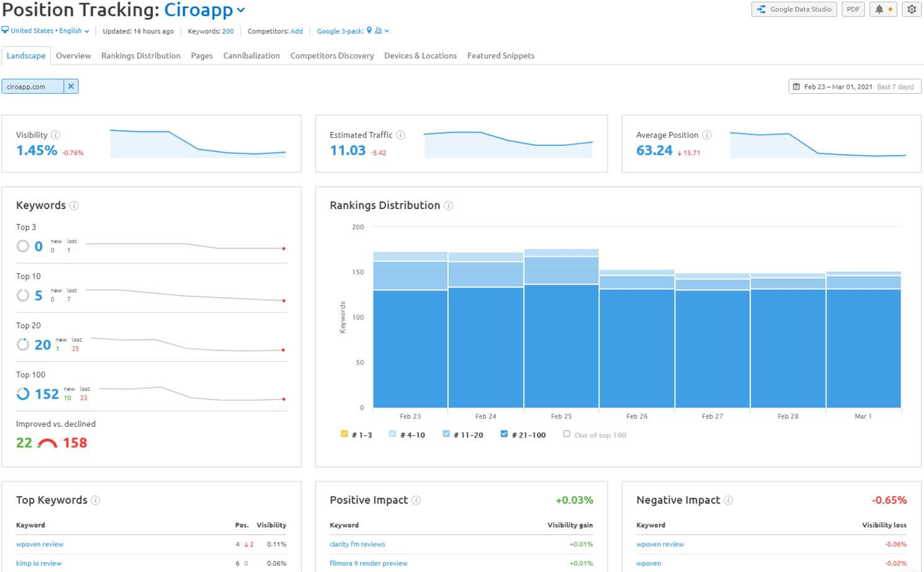924x572 pixels.
Task: Click Top 20 count 20
Action: [43, 345]
